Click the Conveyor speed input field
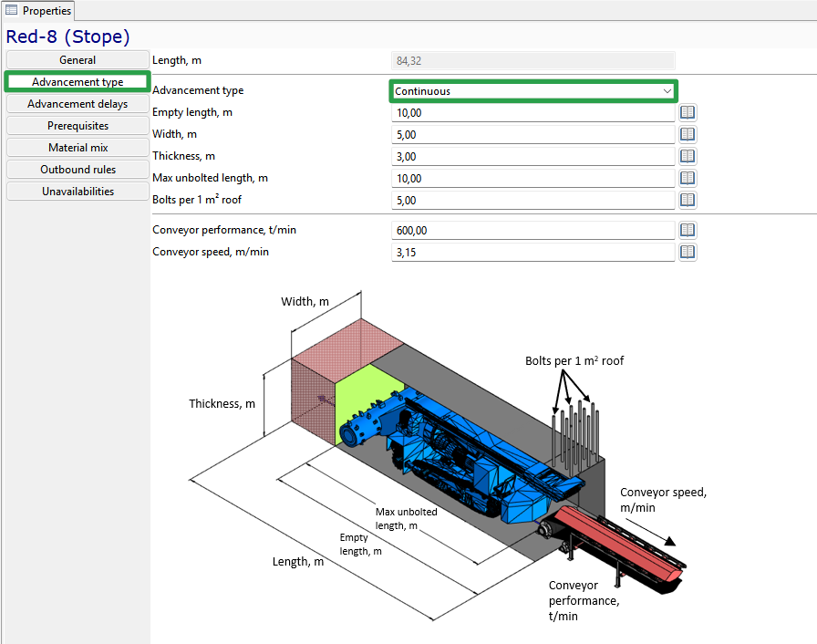This screenshot has height=644, width=817. point(533,253)
